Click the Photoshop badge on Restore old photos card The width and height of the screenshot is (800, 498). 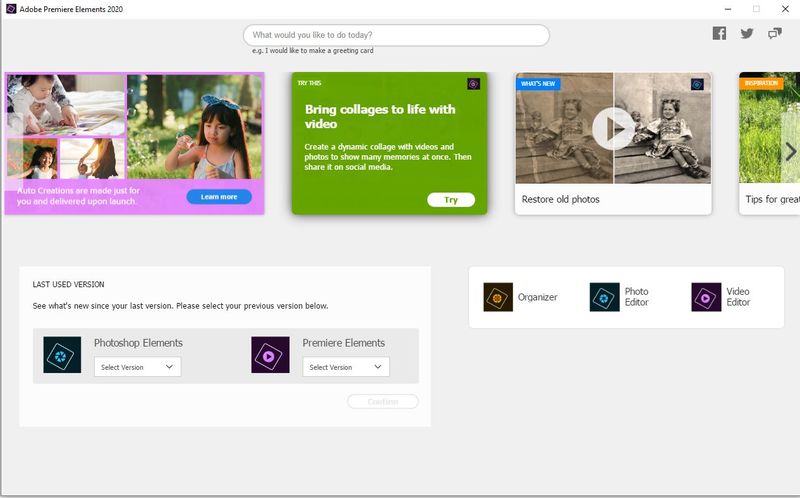(697, 84)
